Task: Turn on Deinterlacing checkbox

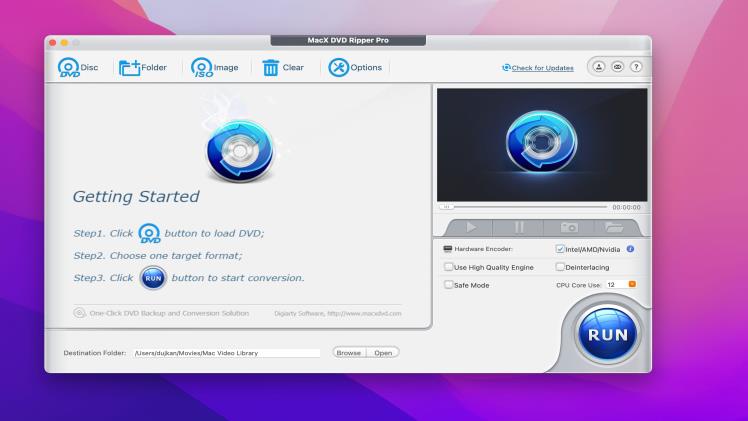Action: [x=560, y=267]
